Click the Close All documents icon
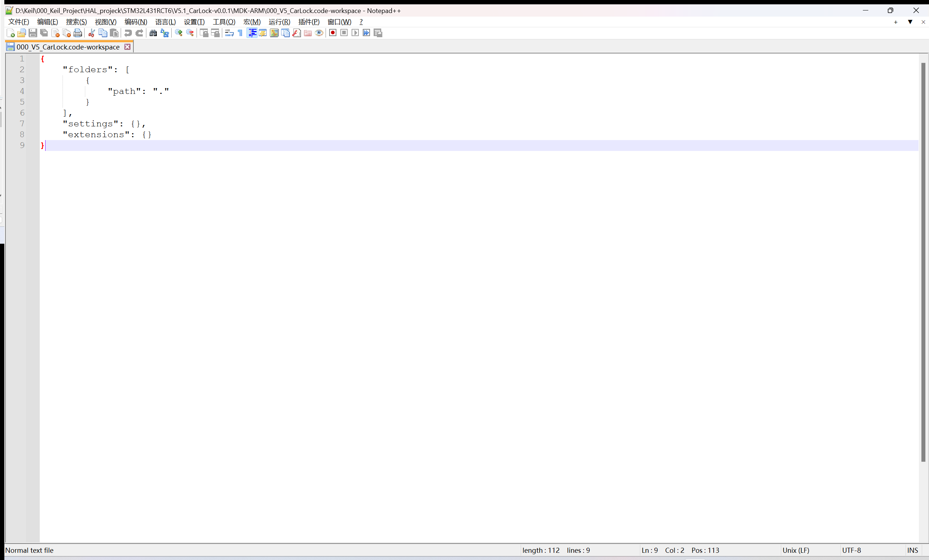This screenshot has height=560, width=929. (67, 33)
